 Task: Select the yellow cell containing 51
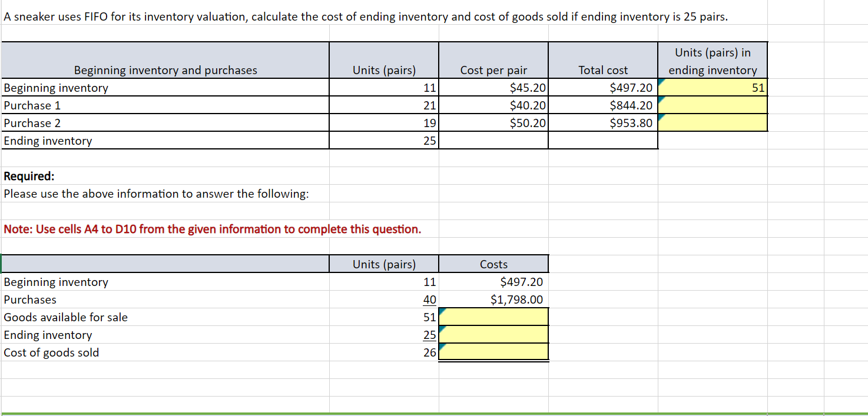tap(713, 87)
